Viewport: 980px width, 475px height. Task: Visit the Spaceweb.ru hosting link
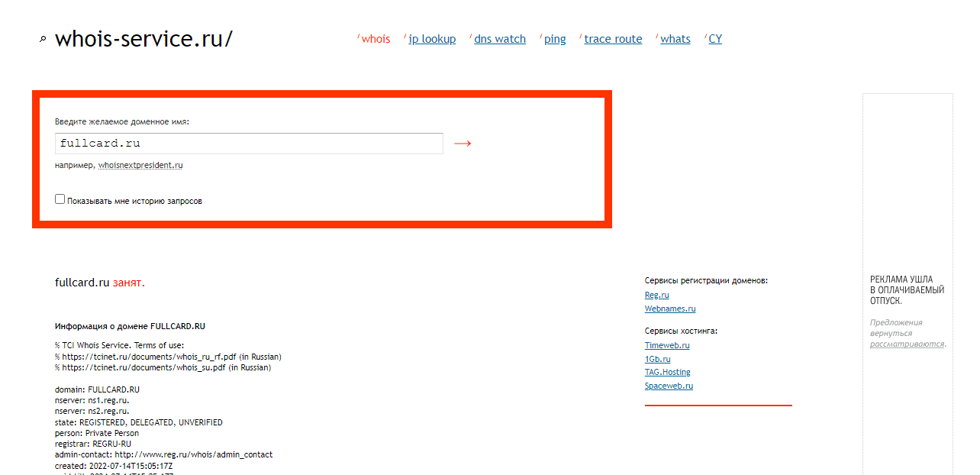[669, 386]
